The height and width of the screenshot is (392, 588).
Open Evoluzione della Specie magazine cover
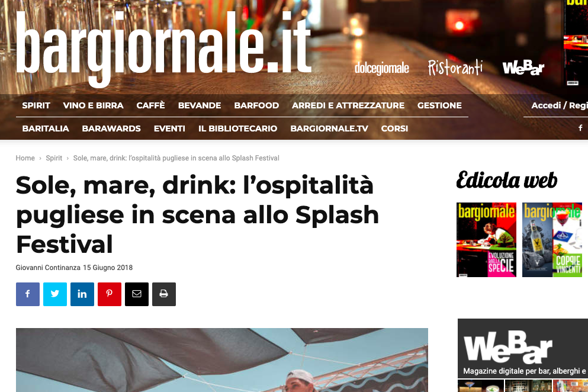(486, 240)
